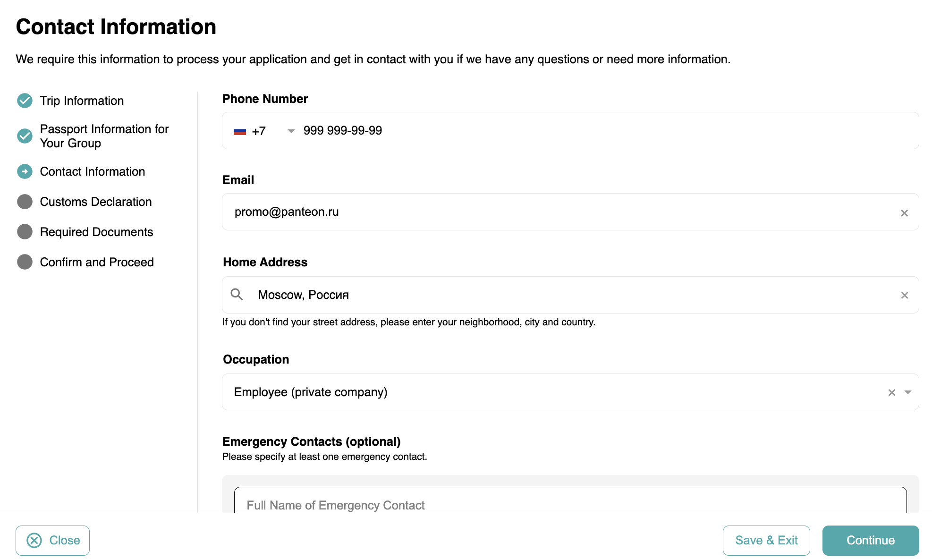Viewport: 932px width, 560px height.
Task: Clear the Email field with the X icon
Action: (x=904, y=213)
